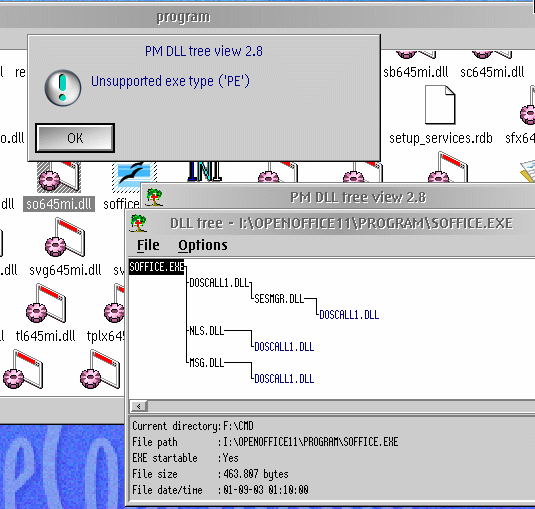Click the soffice seagull application icon
This screenshot has width=535, height=509.
[x=134, y=177]
